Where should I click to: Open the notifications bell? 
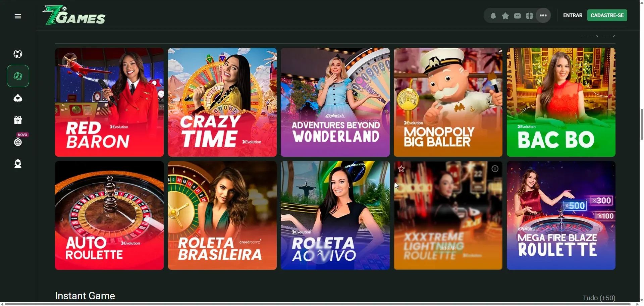[493, 16]
